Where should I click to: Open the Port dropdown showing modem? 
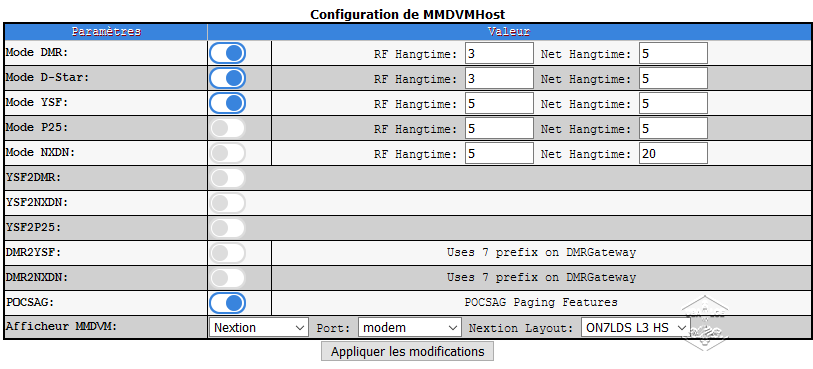[x=410, y=328]
